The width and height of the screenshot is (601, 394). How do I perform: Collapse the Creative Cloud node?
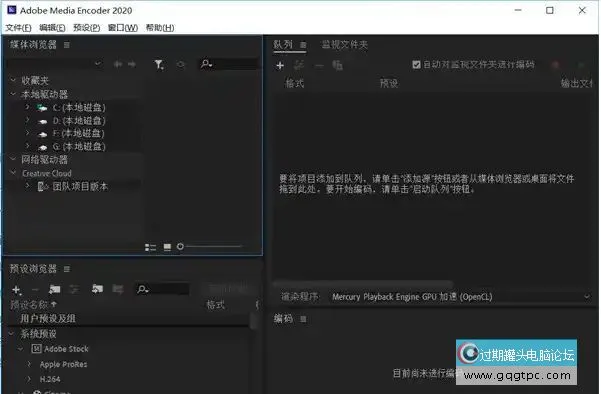click(13, 173)
